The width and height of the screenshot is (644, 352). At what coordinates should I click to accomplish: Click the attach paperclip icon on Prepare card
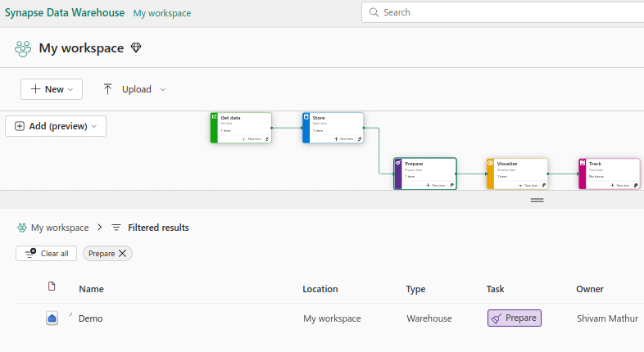coord(451,185)
